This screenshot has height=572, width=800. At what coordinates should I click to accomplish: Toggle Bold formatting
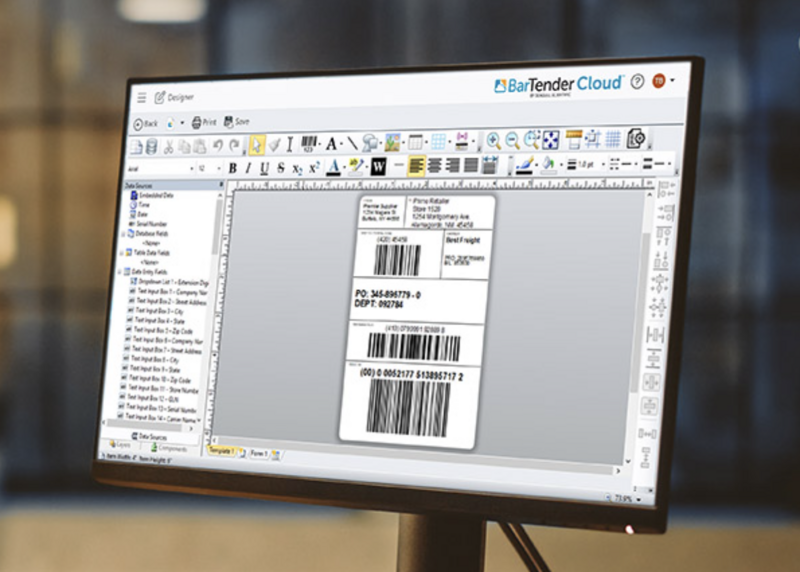233,168
